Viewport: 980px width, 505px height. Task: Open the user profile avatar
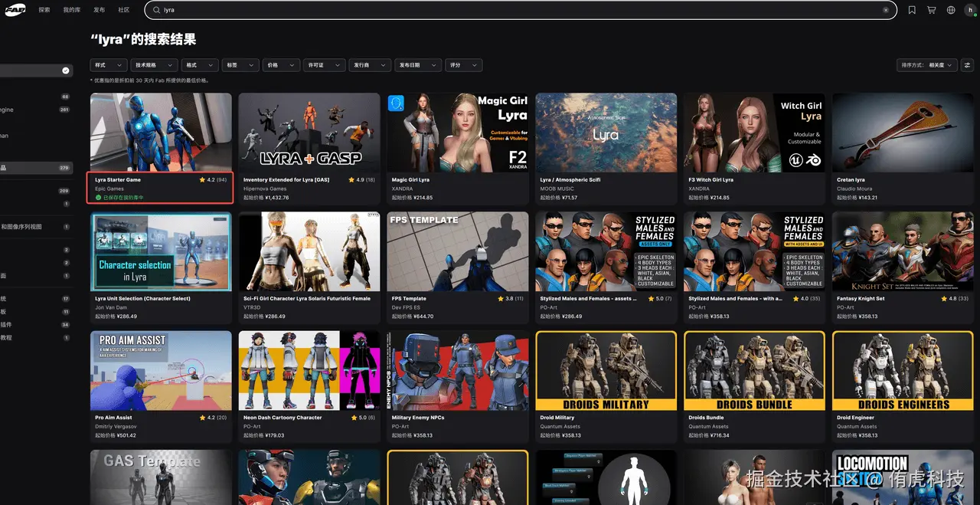[x=970, y=10]
